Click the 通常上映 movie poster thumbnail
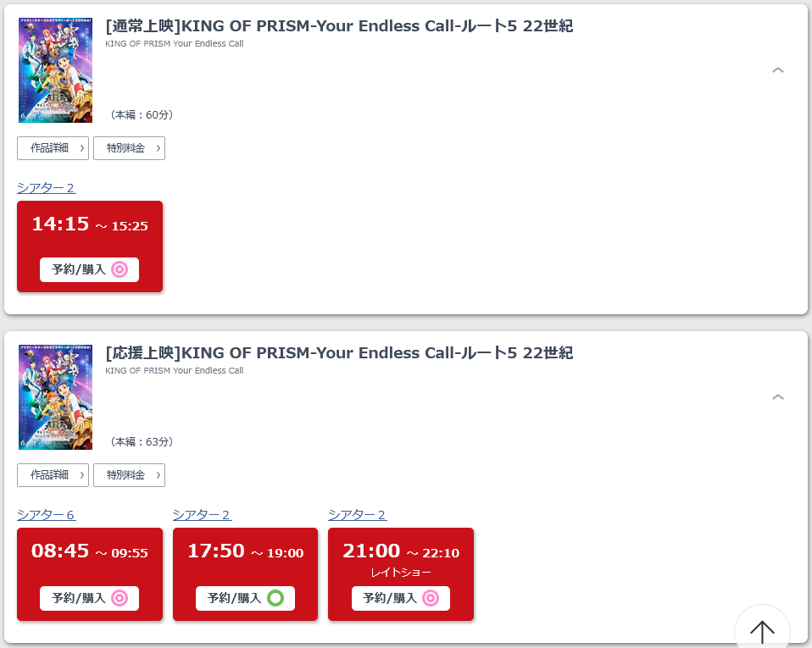 [x=55, y=70]
